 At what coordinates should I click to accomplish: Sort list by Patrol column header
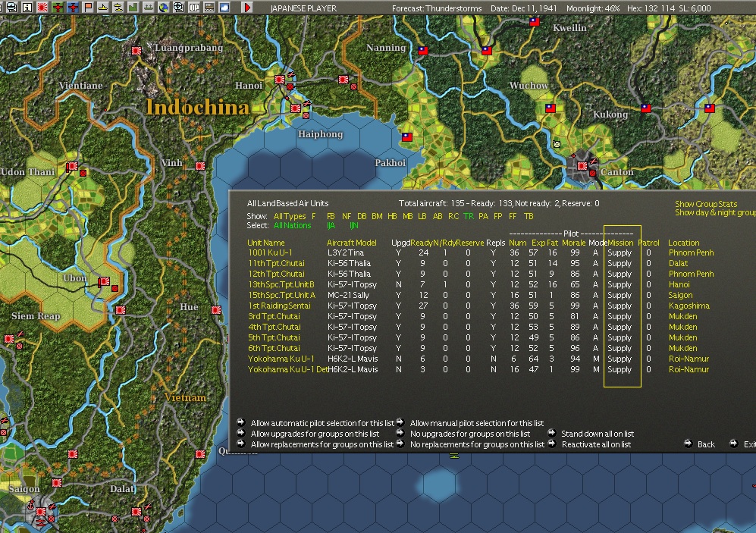tap(648, 243)
